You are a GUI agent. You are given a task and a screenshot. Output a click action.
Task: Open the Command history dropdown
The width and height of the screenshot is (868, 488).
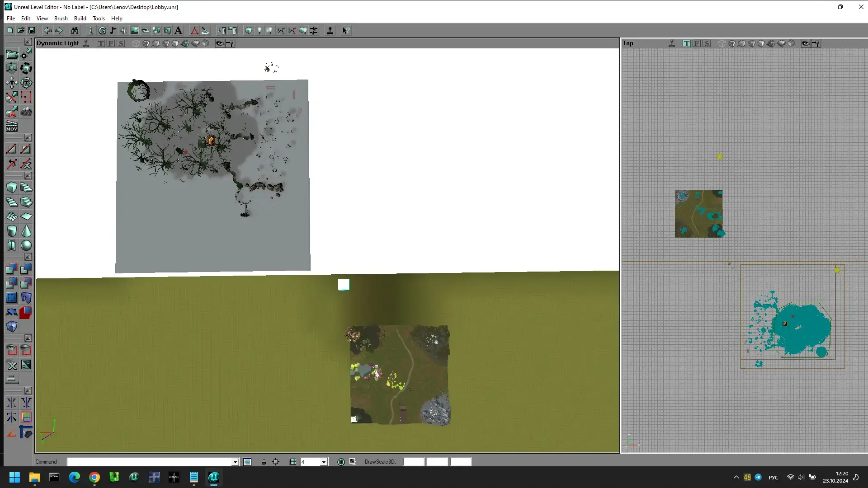(x=235, y=462)
